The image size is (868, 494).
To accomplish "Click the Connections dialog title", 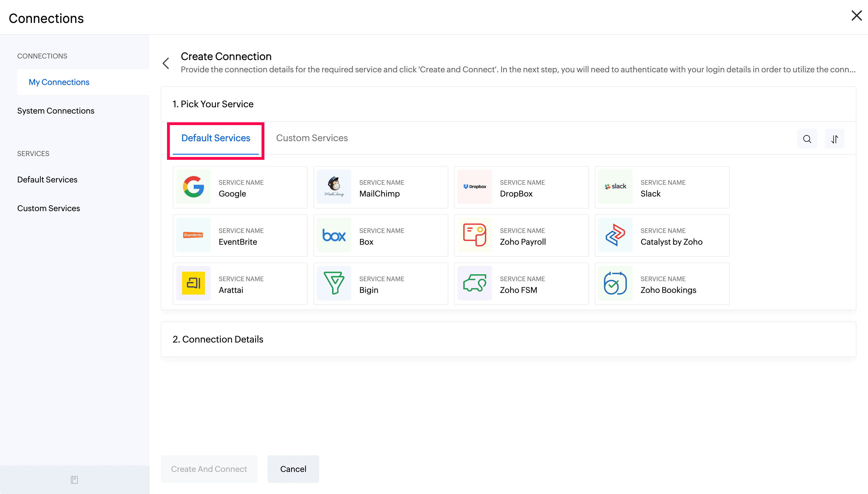I will pyautogui.click(x=46, y=18).
